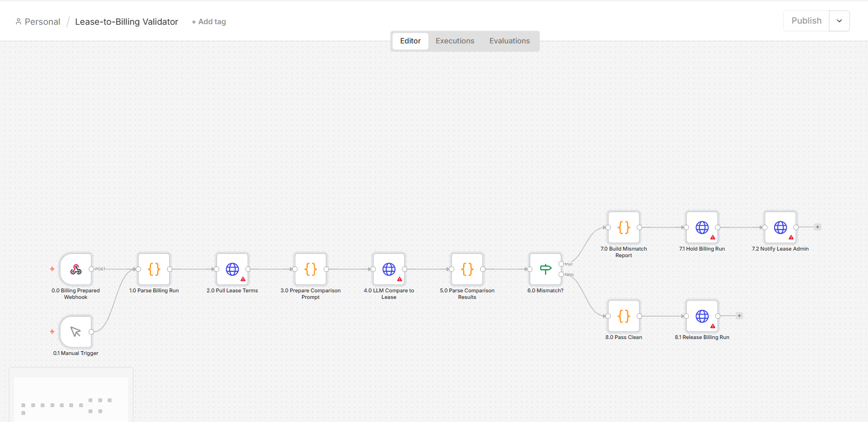
Task: Open the 6.0 Mismatch? IF node
Action: 546,269
